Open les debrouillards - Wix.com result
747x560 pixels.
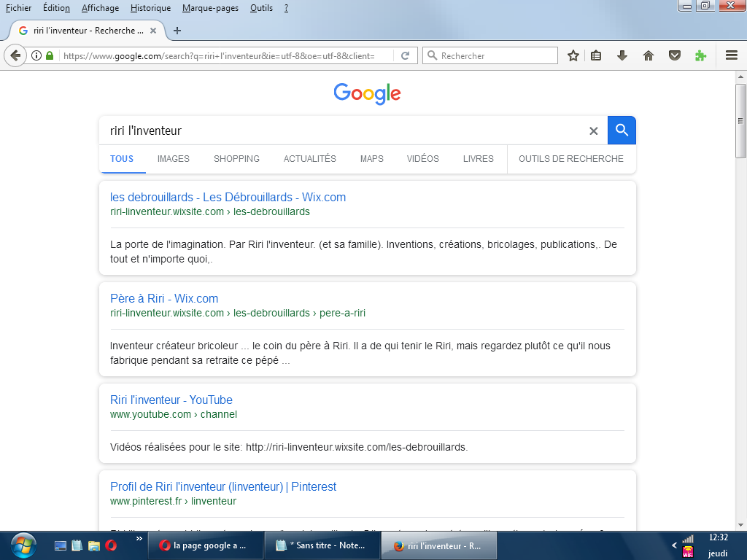228,197
